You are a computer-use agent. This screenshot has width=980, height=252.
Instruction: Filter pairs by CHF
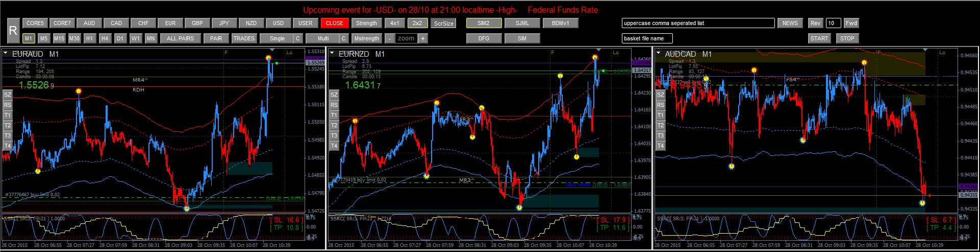coord(143,23)
